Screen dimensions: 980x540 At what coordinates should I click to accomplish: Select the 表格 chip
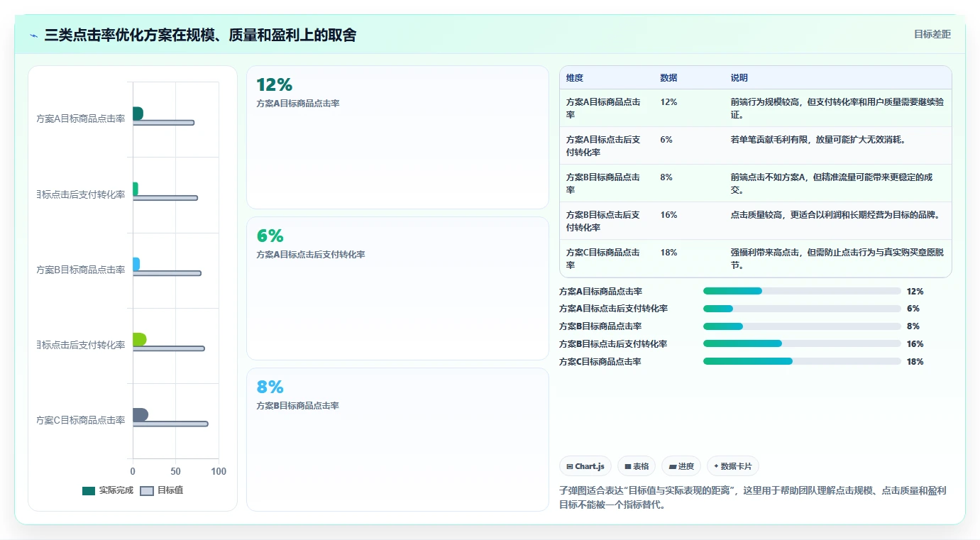click(x=637, y=466)
